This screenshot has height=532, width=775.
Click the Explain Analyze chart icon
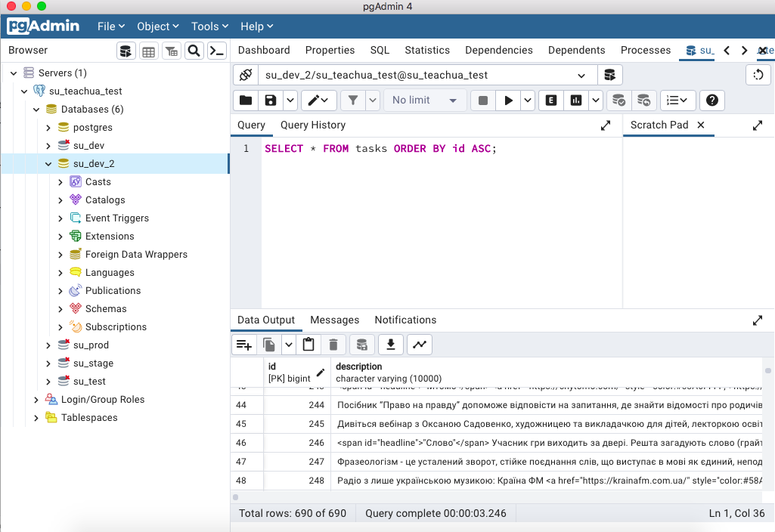[576, 101]
